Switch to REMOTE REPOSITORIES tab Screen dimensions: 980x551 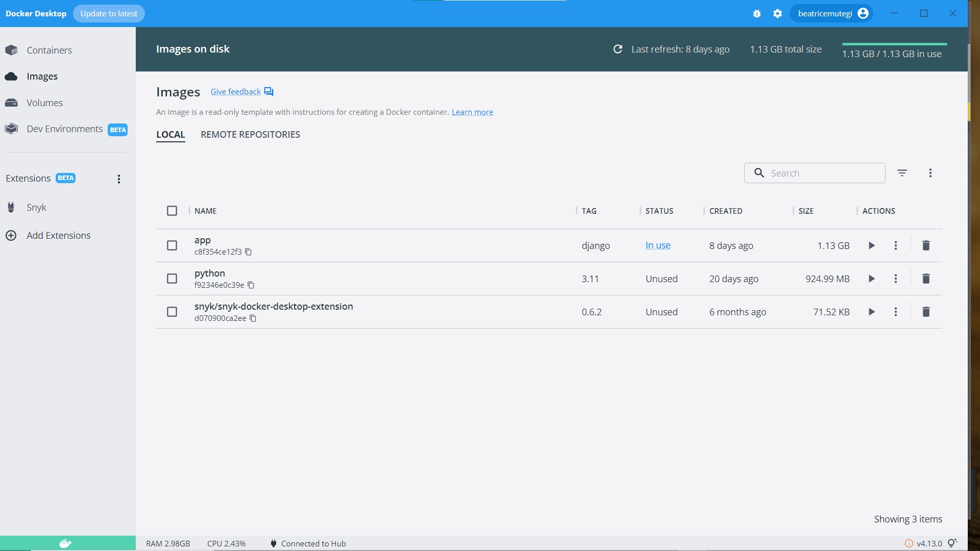pyautogui.click(x=250, y=135)
